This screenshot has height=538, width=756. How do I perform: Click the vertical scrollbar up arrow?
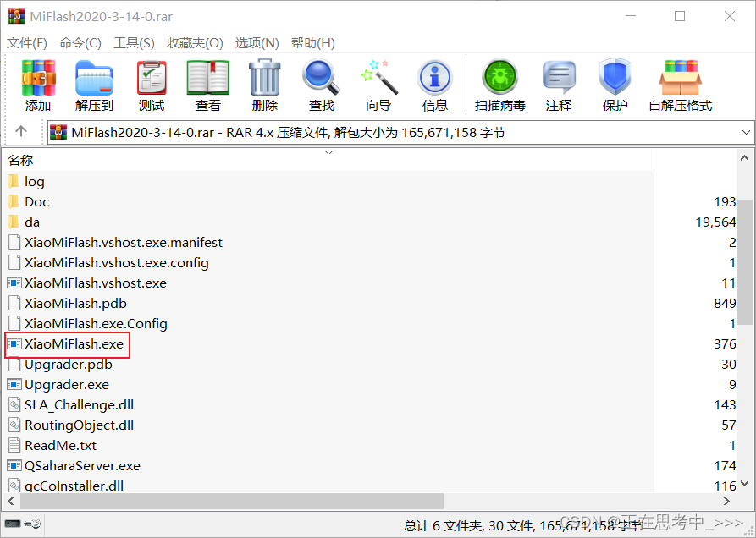(745, 158)
